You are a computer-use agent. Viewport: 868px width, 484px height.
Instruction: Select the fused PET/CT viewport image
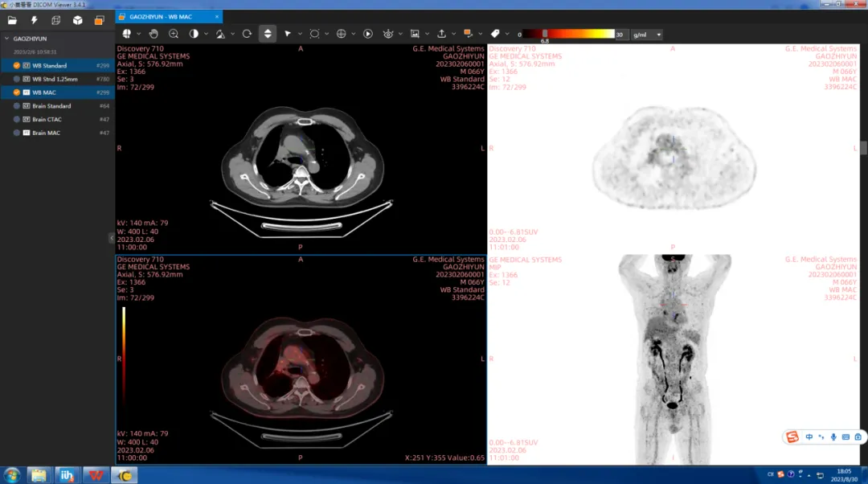coord(301,359)
